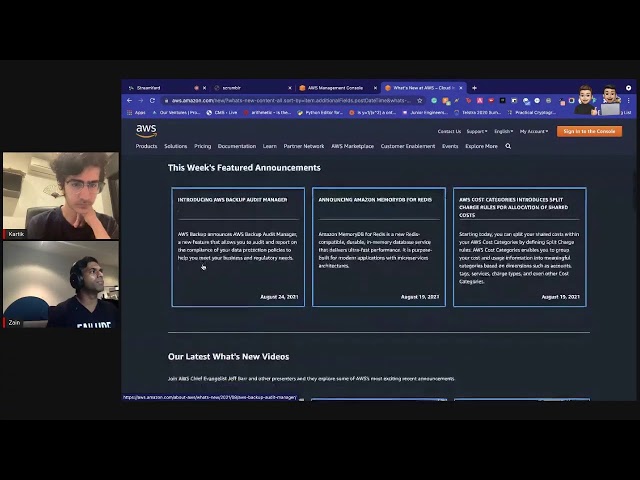Click the green circular extension icon in toolbar
This screenshot has height=480, width=640.
[434, 100]
